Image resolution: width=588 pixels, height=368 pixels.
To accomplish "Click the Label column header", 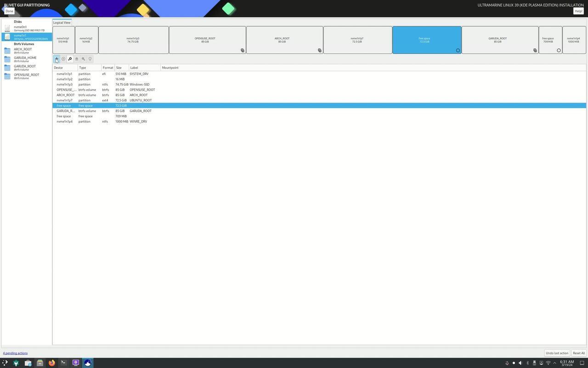I will (x=145, y=68).
